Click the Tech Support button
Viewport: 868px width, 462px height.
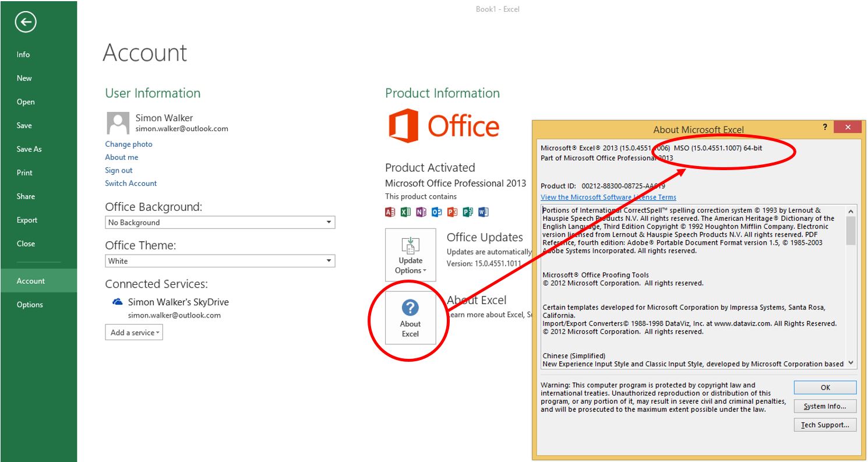pos(825,425)
